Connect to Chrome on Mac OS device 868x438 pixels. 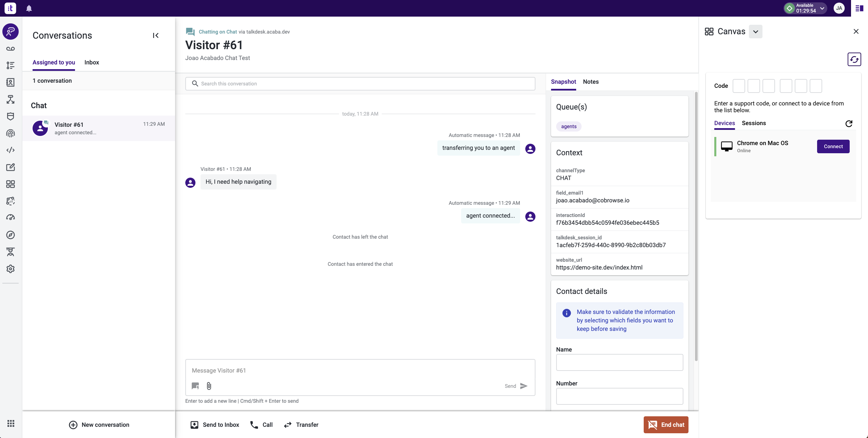pos(833,146)
